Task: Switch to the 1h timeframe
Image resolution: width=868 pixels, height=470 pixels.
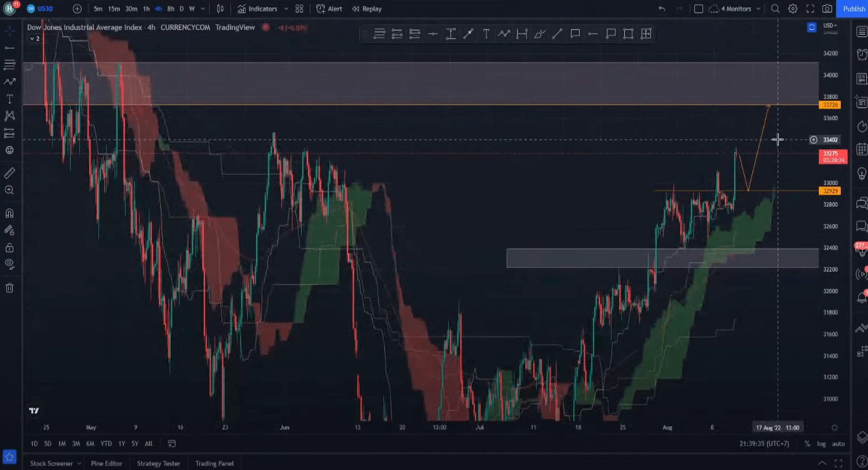Action: (147, 9)
